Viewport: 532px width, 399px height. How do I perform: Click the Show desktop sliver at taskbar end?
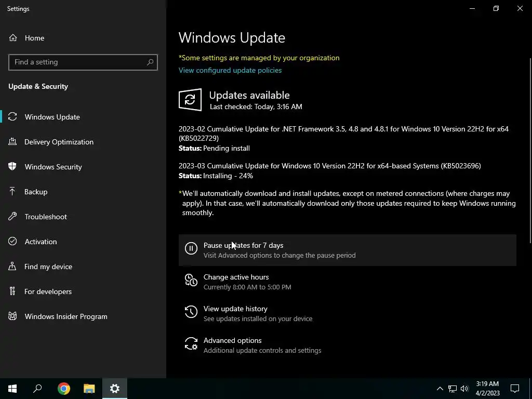click(x=530, y=389)
